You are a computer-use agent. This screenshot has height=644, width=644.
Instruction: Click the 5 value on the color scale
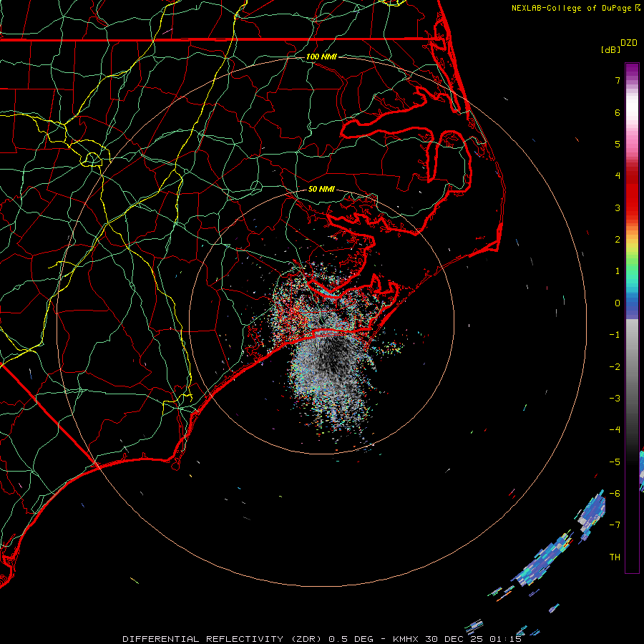pyautogui.click(x=618, y=144)
